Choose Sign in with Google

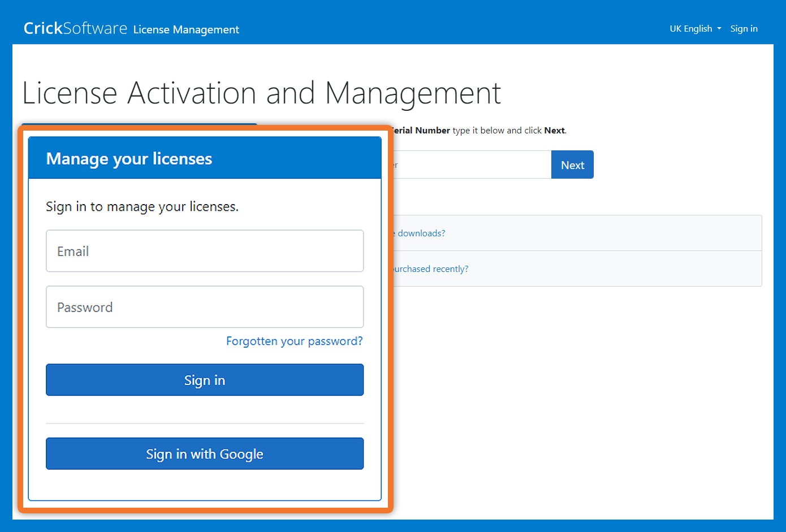pyautogui.click(x=205, y=454)
